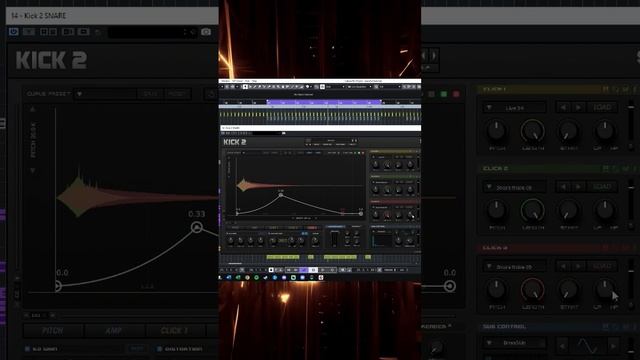640x360 pixels.
Task: Click the red LENGTH knob in enlarged Click 3
Action: click(x=533, y=290)
